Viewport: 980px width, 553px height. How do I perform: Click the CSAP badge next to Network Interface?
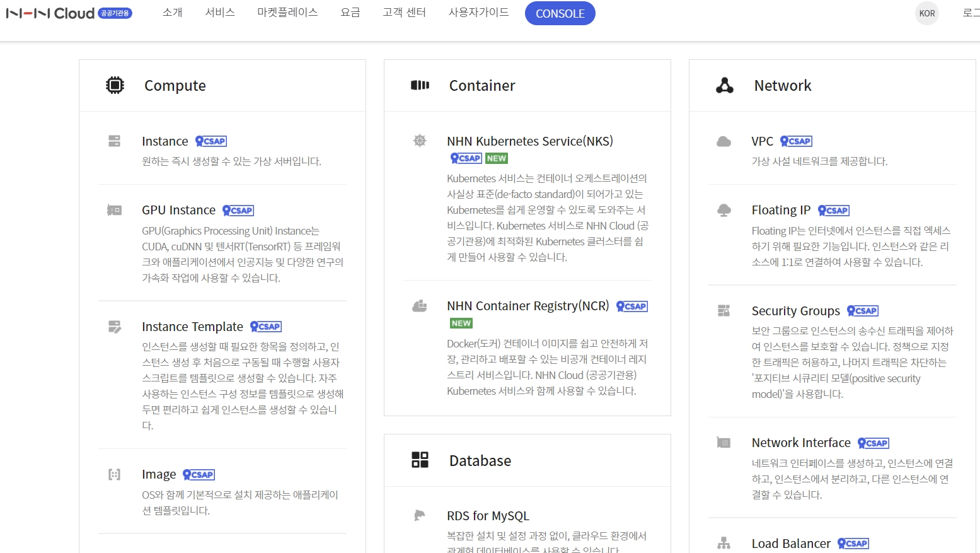[x=873, y=443]
